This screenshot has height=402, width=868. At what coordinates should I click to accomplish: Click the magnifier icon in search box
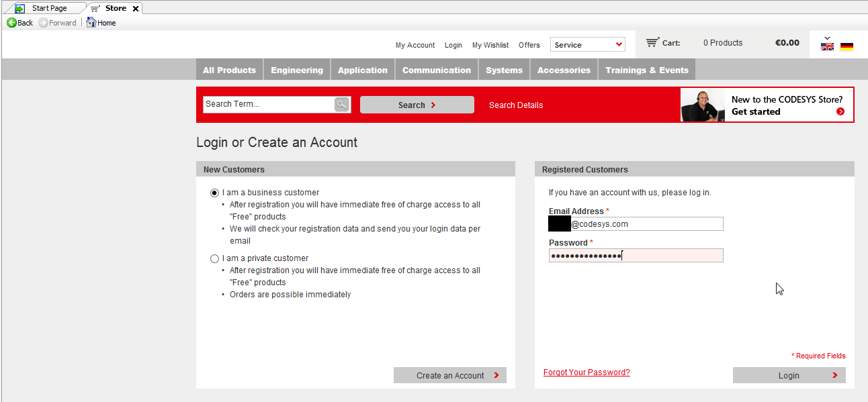341,104
